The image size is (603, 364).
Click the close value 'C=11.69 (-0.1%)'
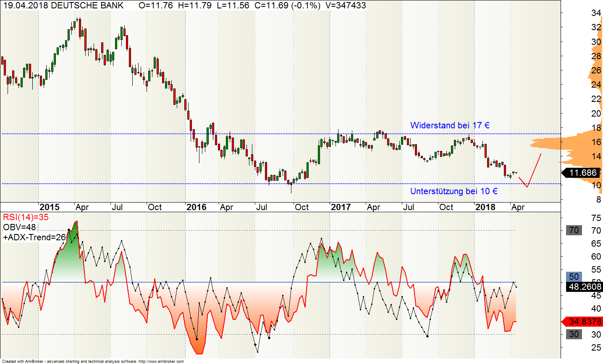coord(287,5)
